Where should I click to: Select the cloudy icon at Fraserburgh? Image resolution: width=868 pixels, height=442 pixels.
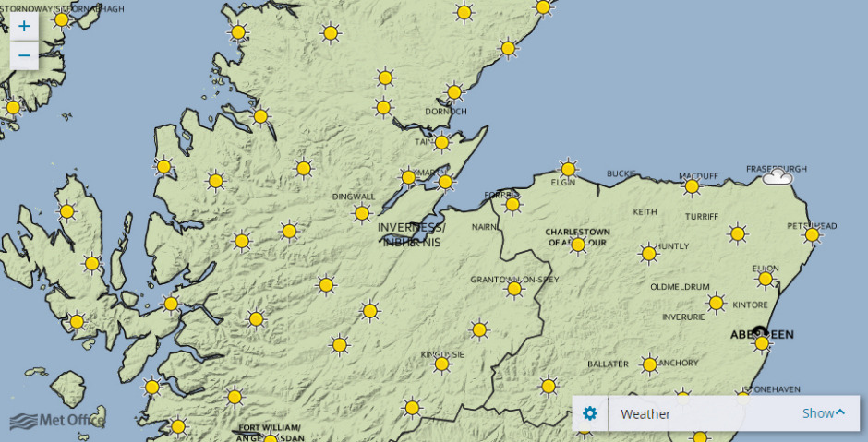778,176
